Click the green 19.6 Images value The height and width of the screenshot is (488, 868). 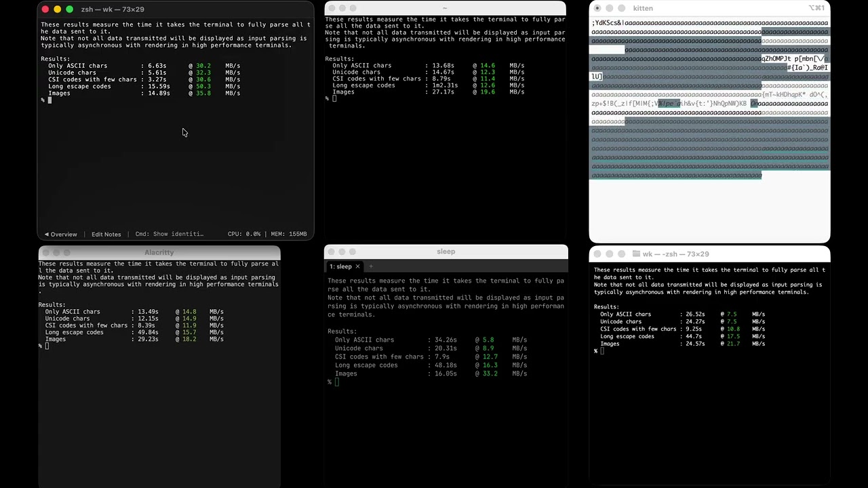pyautogui.click(x=488, y=92)
